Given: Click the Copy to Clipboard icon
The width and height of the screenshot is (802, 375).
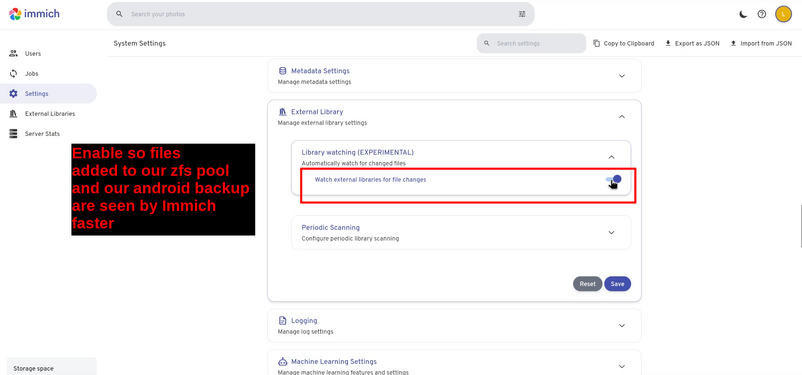Looking at the screenshot, I should 596,43.
